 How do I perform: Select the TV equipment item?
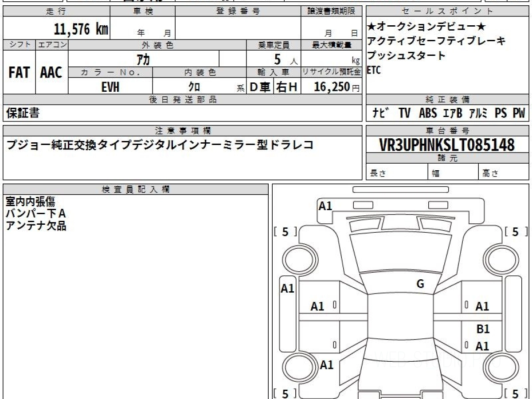(x=404, y=113)
